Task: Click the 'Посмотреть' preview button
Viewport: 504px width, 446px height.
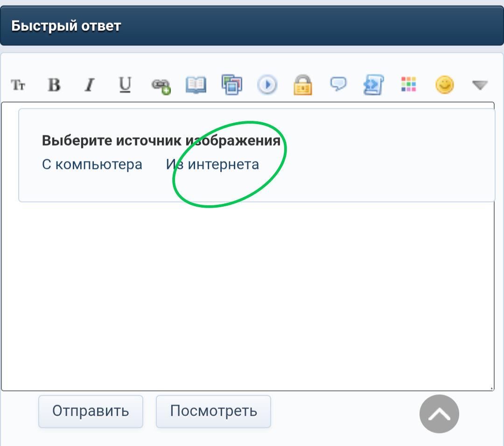Action: (213, 411)
